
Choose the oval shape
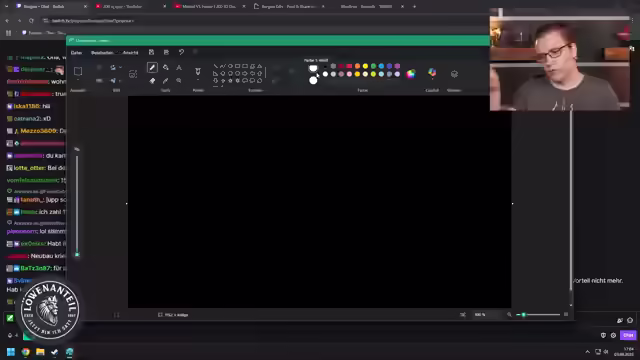230,66
